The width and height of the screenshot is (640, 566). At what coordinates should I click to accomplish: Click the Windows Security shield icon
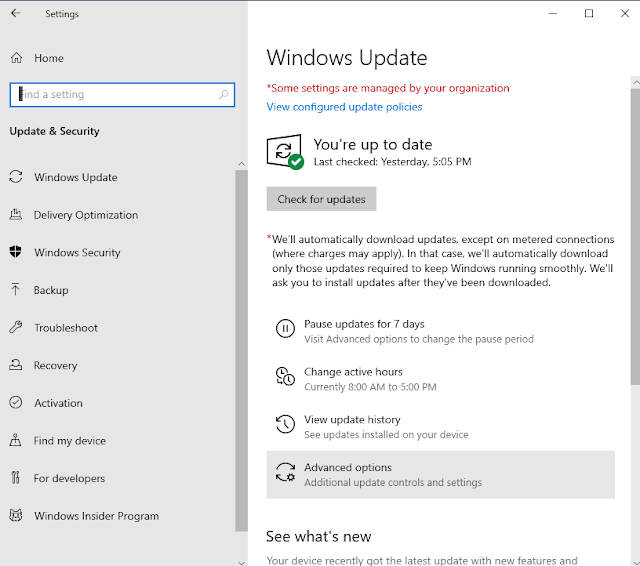pyautogui.click(x=16, y=252)
